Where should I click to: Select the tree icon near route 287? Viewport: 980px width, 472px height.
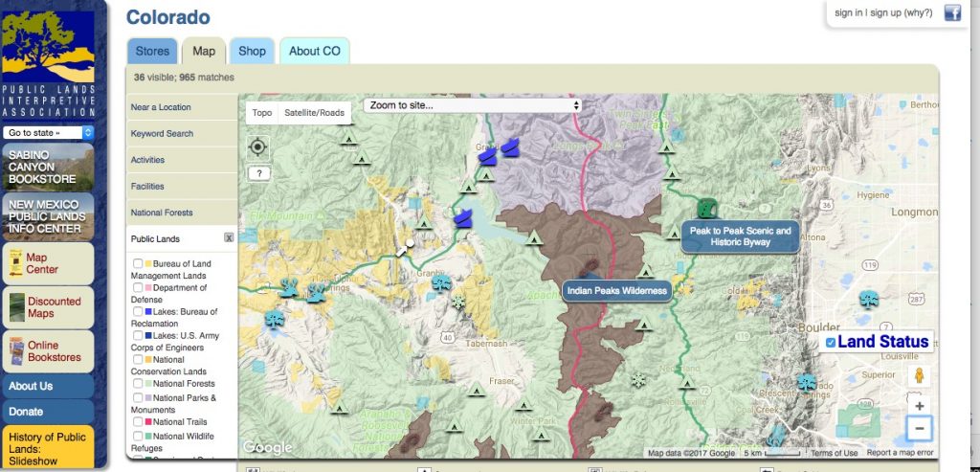point(869,300)
